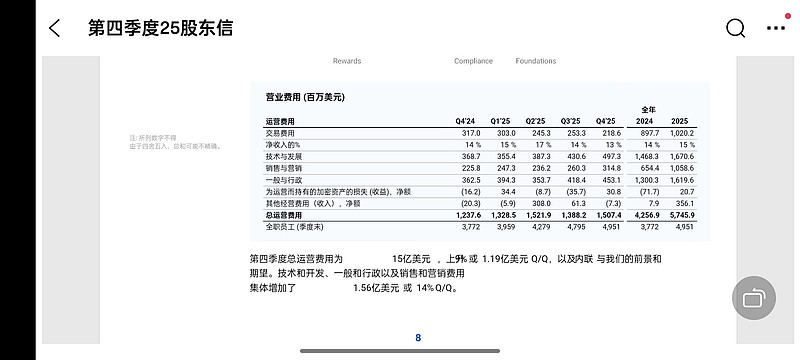Select column header Q4'25
This screenshot has width=800, height=360.
606,121
